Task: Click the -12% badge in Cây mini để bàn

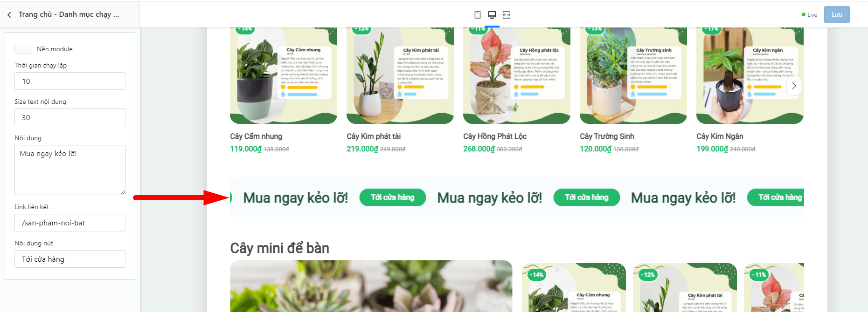Action: [648, 275]
